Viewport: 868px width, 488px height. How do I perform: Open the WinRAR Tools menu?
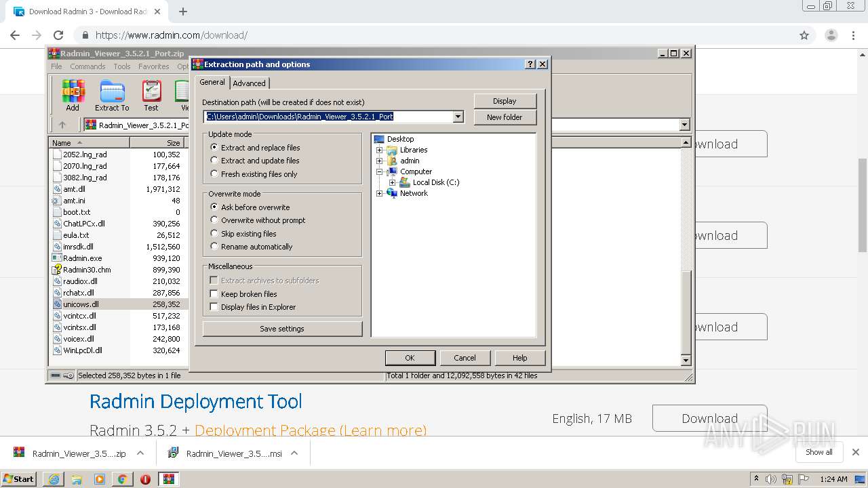click(122, 66)
